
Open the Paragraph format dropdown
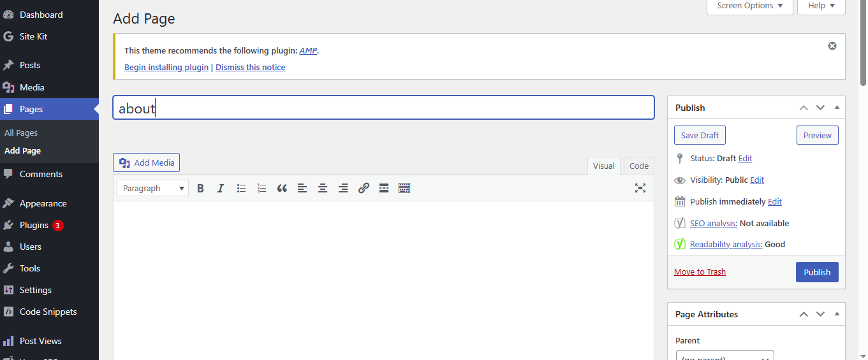pos(153,188)
